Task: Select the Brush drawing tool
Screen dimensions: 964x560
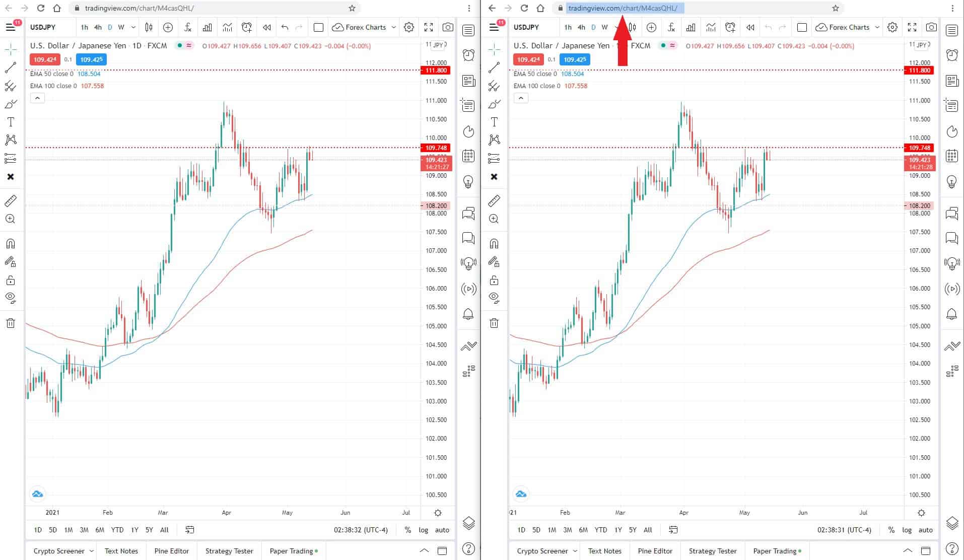Action: coord(10,104)
